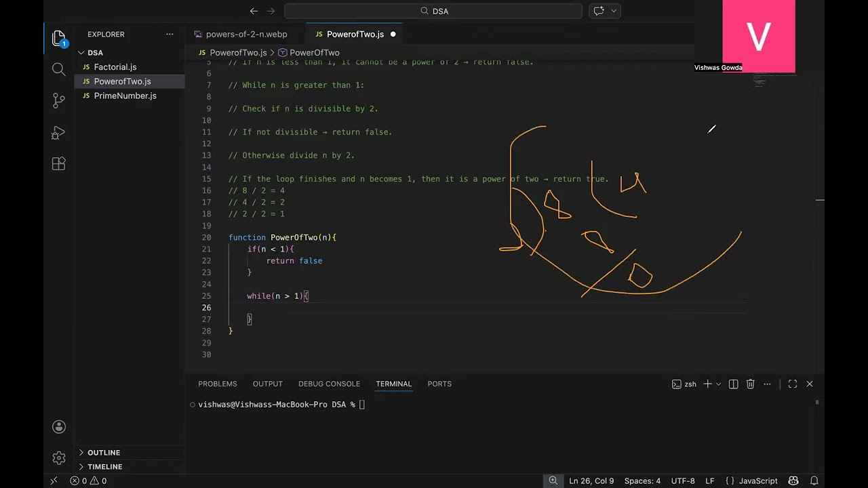Click the terminal scrollbar thumb

[x=817, y=403]
